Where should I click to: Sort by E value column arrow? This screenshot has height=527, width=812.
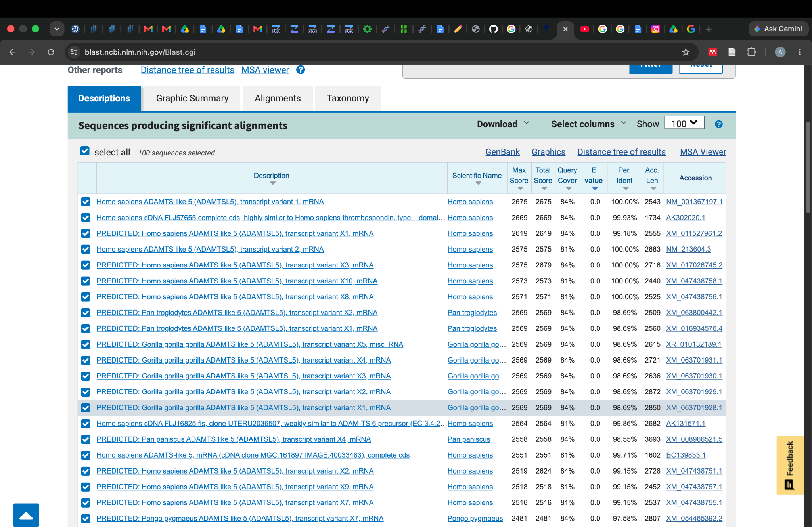(595, 189)
